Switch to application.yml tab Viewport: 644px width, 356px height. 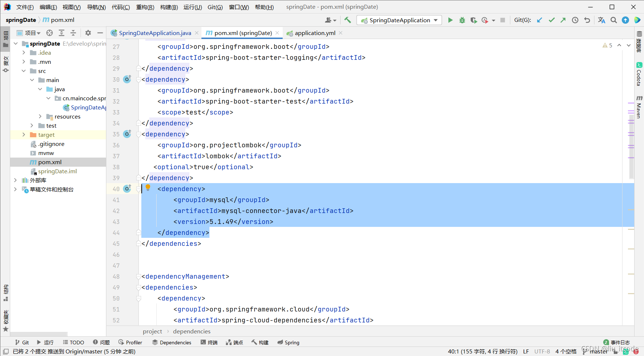315,33
